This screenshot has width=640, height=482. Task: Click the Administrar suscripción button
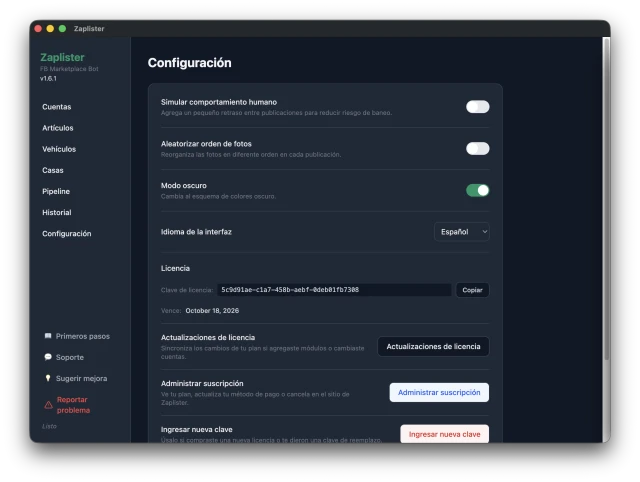tap(439, 392)
